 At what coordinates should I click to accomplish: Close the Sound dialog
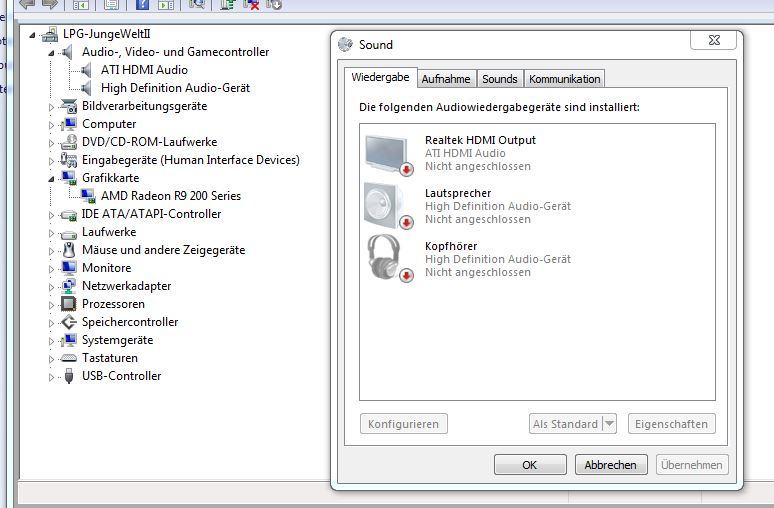(713, 40)
